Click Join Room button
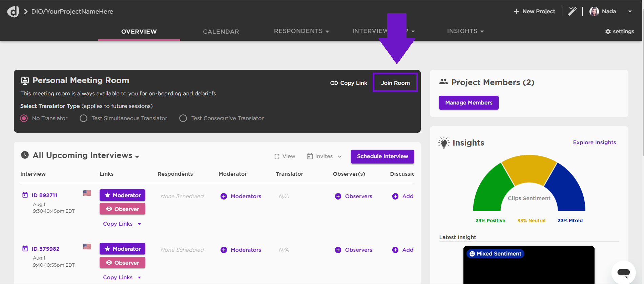This screenshot has height=284, width=644. point(395,83)
